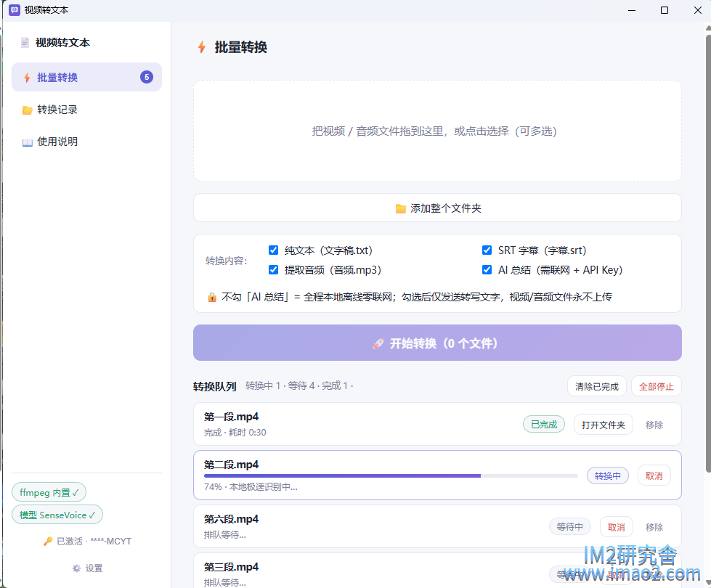This screenshot has height=588, width=711.
Task: Click the 转换中 status tag of 第二段.mp4
Action: (608, 475)
